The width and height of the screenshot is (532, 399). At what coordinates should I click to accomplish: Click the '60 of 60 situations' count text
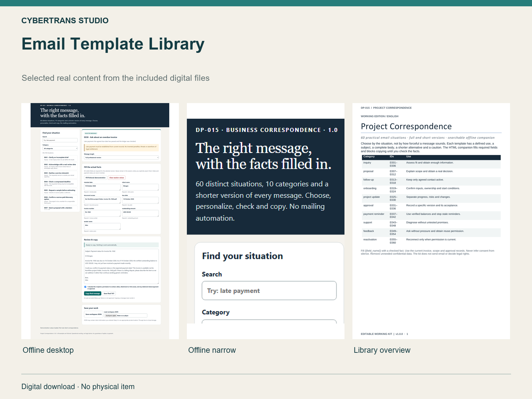[x=48, y=153]
